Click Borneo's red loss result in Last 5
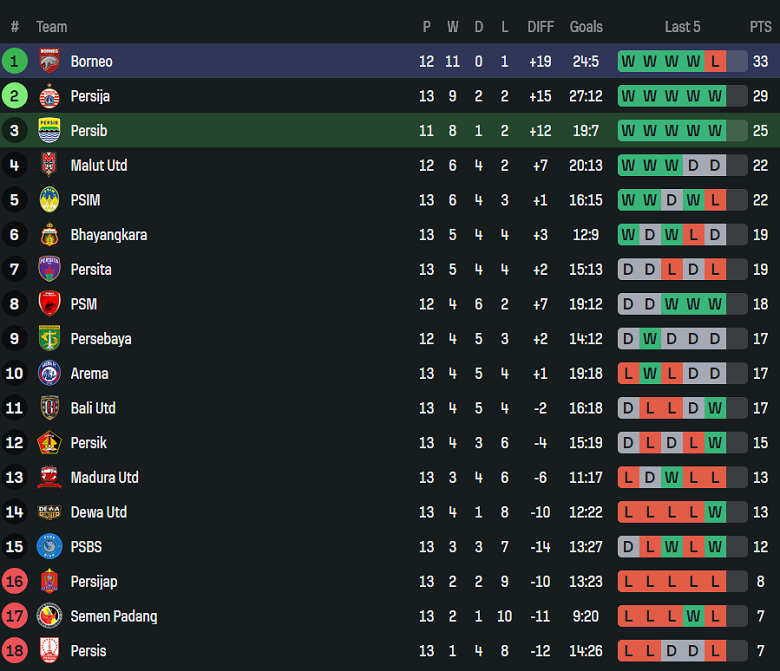The image size is (780, 671). [x=715, y=62]
